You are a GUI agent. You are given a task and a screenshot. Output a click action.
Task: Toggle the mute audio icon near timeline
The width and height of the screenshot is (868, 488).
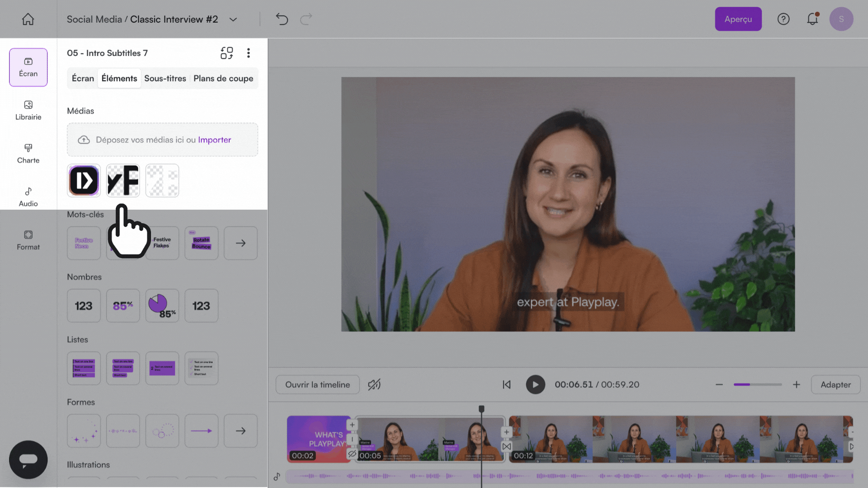tap(374, 385)
